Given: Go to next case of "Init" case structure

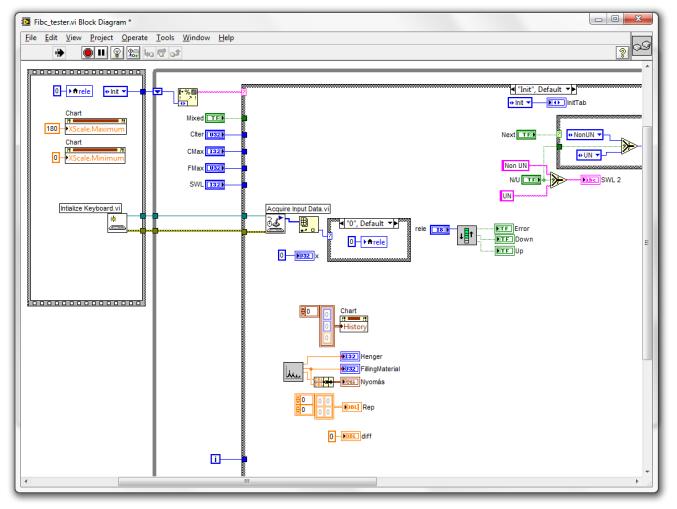Looking at the screenshot, I should (x=573, y=89).
